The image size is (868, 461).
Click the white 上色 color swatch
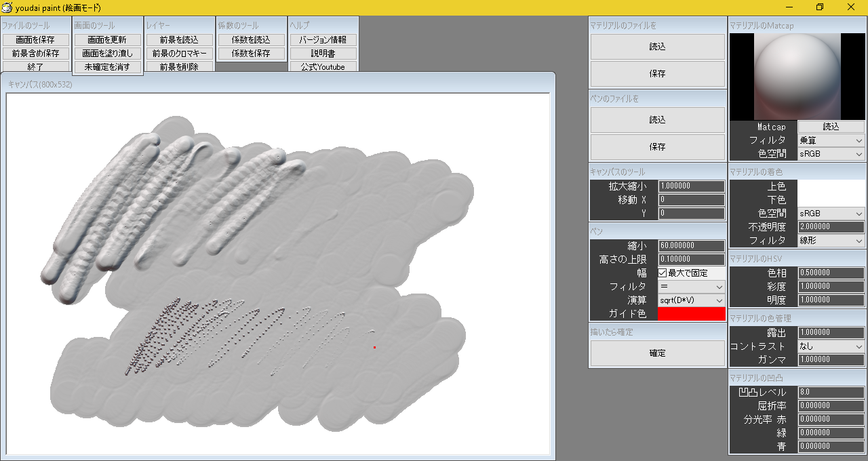pyautogui.click(x=831, y=186)
